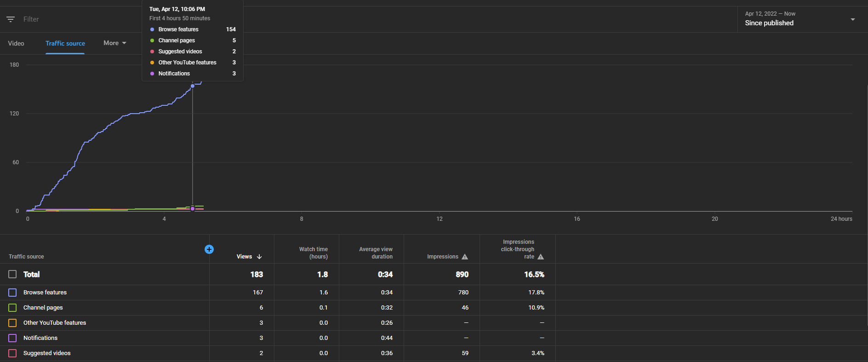Sort by Watch time (hours) column header
Screen dimensions: 868x362
[x=314, y=253]
